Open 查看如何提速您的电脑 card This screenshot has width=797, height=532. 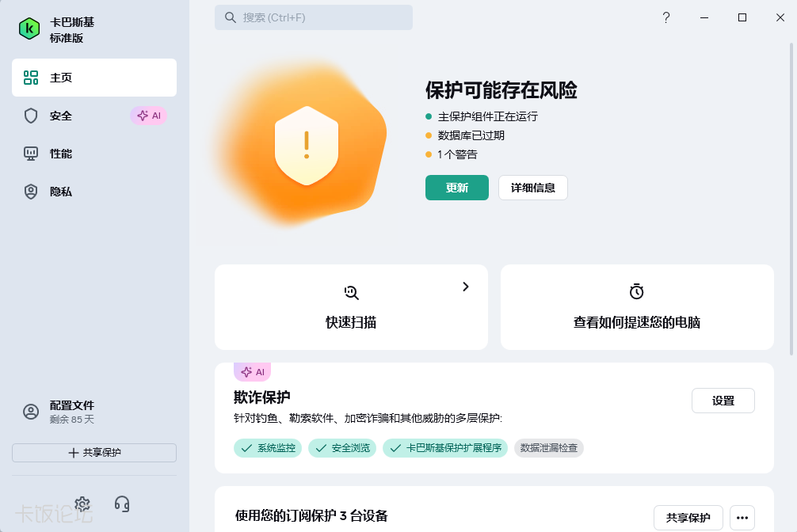pyautogui.click(x=637, y=307)
